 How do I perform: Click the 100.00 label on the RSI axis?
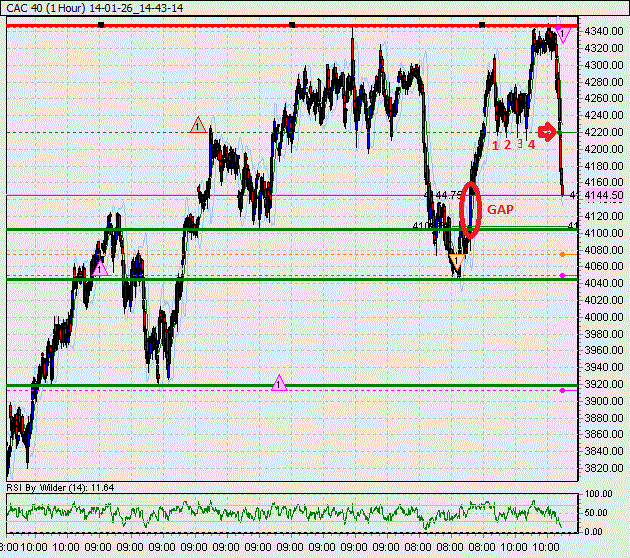[598, 493]
